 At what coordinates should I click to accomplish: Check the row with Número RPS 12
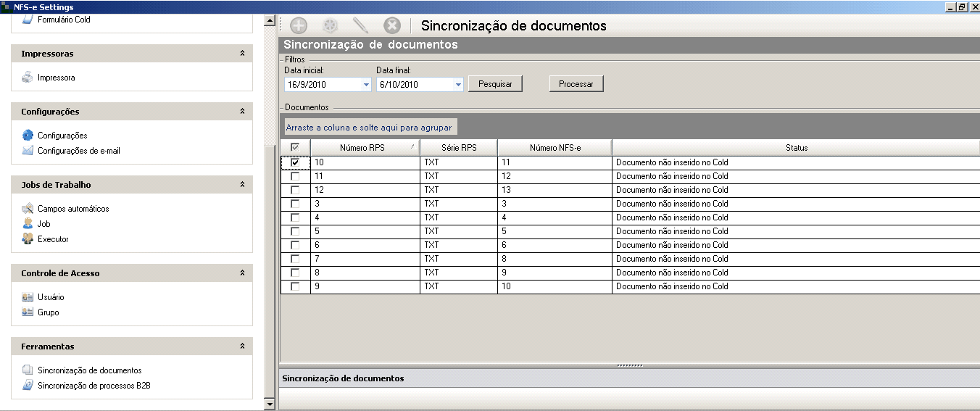pyautogui.click(x=295, y=190)
